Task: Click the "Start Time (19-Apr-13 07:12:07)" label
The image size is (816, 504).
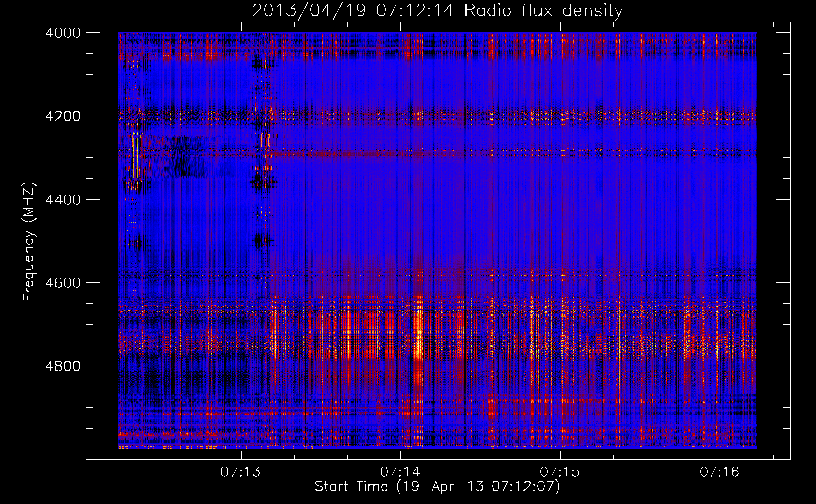Action: [x=437, y=487]
